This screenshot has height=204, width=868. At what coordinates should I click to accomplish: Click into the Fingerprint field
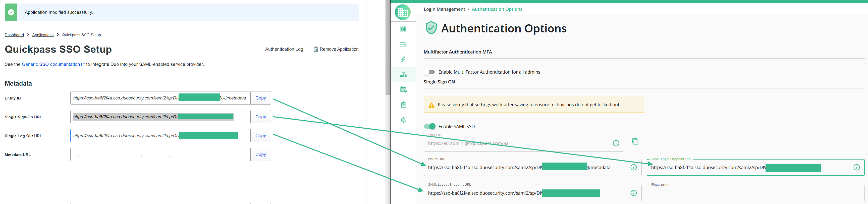pyautogui.click(x=755, y=194)
